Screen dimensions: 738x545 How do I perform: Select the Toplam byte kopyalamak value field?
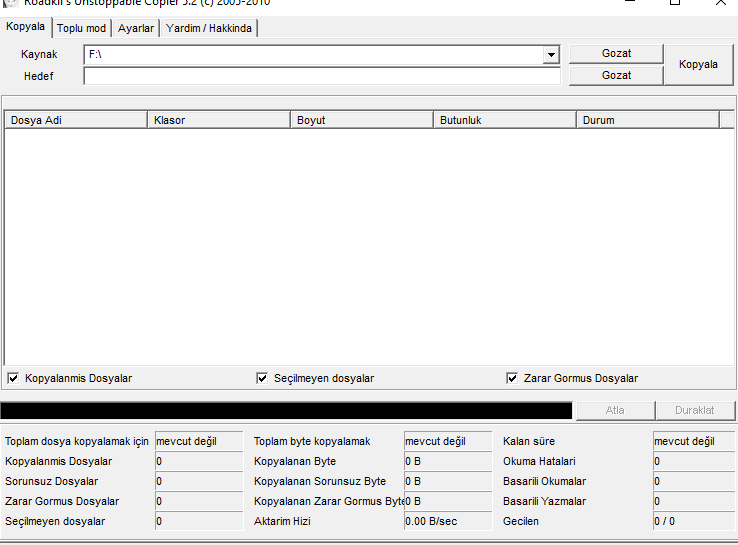(448, 441)
